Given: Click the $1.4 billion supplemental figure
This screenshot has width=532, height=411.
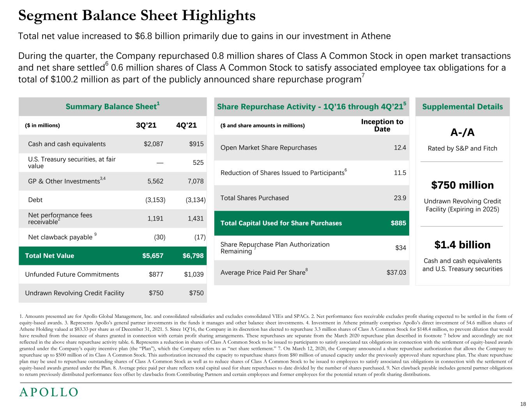Looking at the screenshot, I should tap(462, 245).
